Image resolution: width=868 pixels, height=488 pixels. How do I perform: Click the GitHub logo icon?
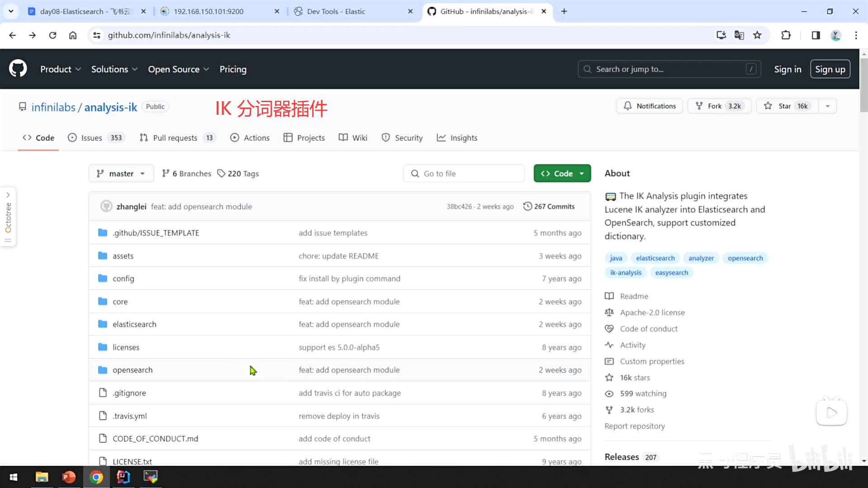(18, 69)
